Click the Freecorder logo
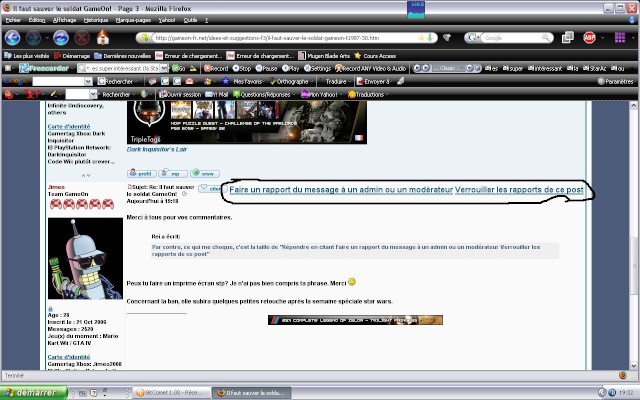This screenshot has height=400, width=640. click(44, 69)
